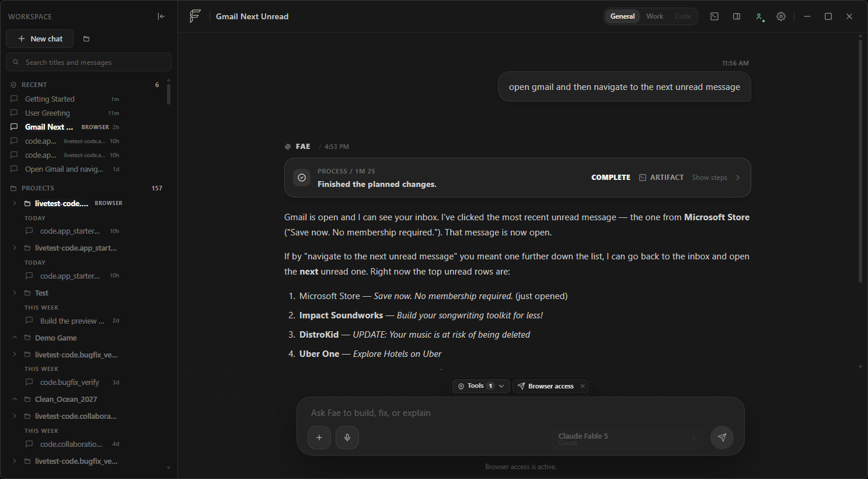This screenshot has width=868, height=479.
Task: Click the RECENT section header
Action: [x=34, y=85]
